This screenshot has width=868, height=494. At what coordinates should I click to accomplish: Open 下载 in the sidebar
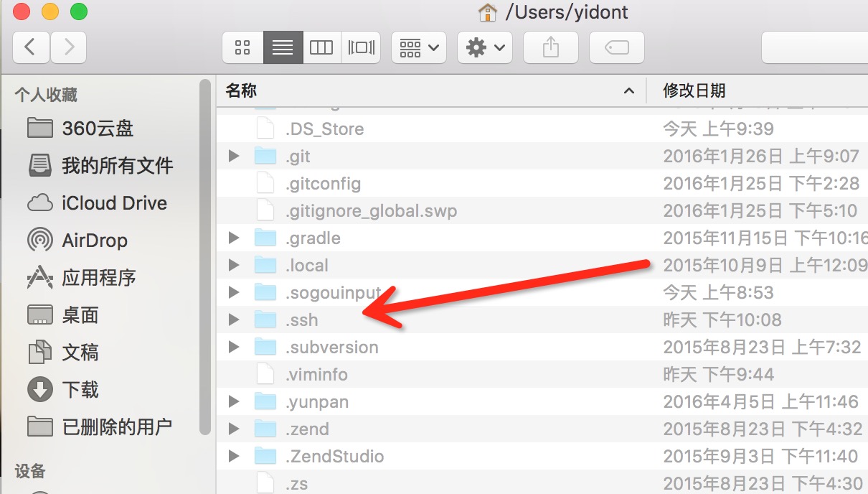click(x=63, y=390)
